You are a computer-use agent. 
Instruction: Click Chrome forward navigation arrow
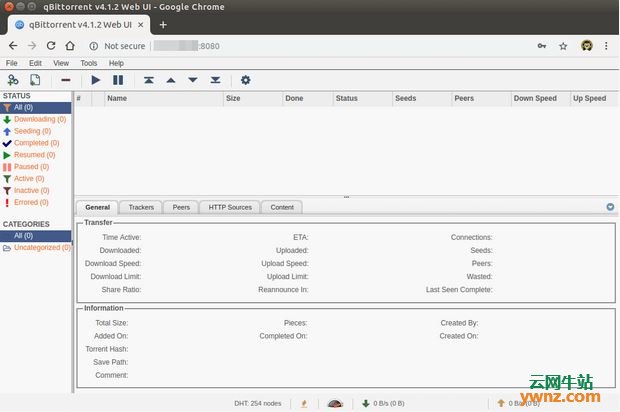pos(32,46)
